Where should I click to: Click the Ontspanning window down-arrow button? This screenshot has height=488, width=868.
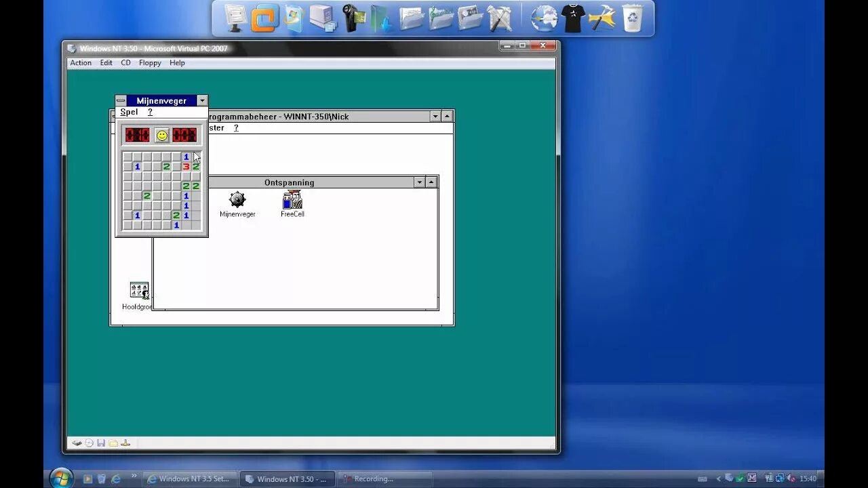pyautogui.click(x=419, y=182)
